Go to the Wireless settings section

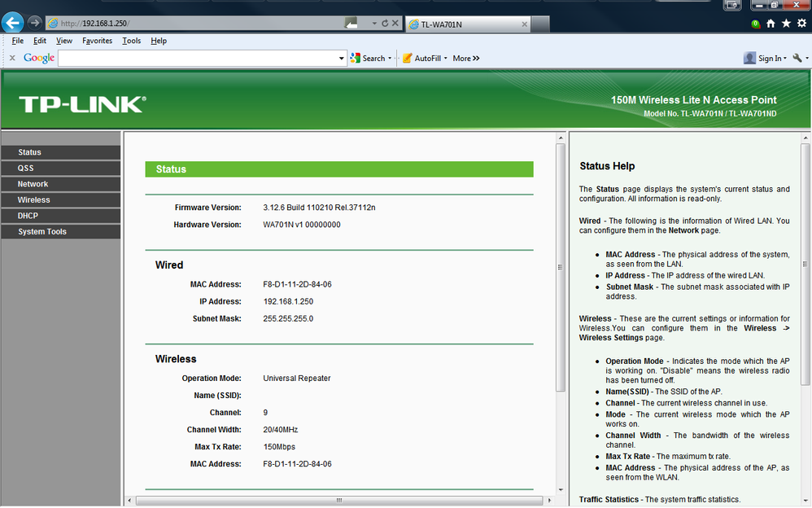[x=60, y=200]
